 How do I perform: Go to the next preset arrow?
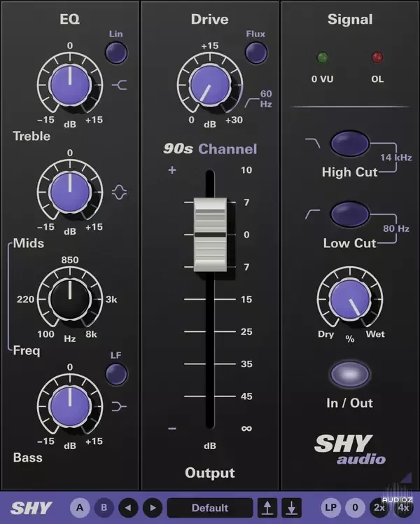pyautogui.click(x=153, y=508)
